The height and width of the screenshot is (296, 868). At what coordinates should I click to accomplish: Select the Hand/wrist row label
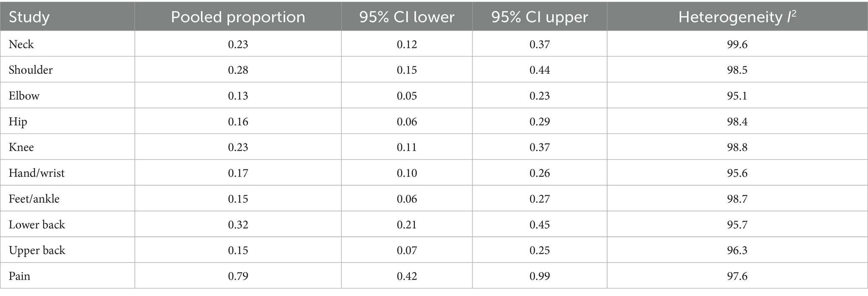[37, 173]
